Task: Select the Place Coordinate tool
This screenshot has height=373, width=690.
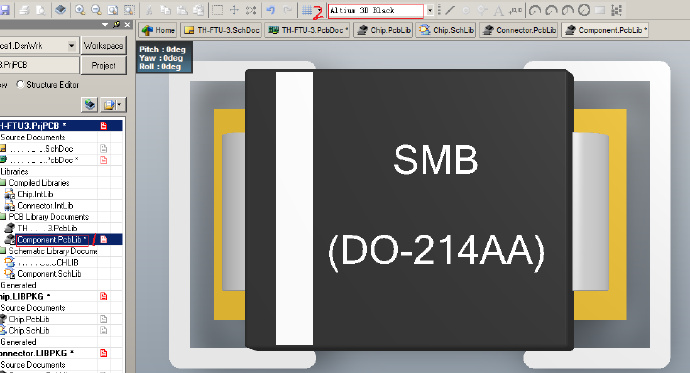Action: click(x=515, y=10)
